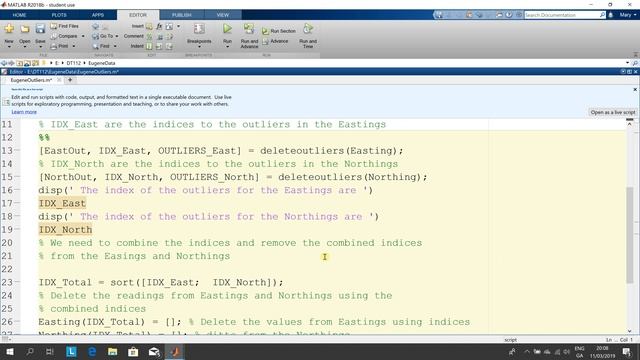This screenshot has width=640, height=360.
Task: Click the search magnifier in documentation box
Action: tap(602, 15)
